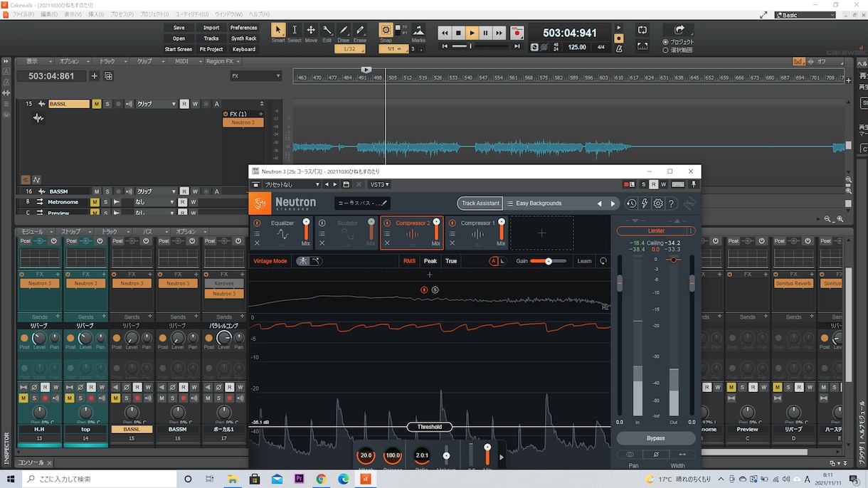Add a new Neutron module slot
868x488 pixels.
[541, 233]
